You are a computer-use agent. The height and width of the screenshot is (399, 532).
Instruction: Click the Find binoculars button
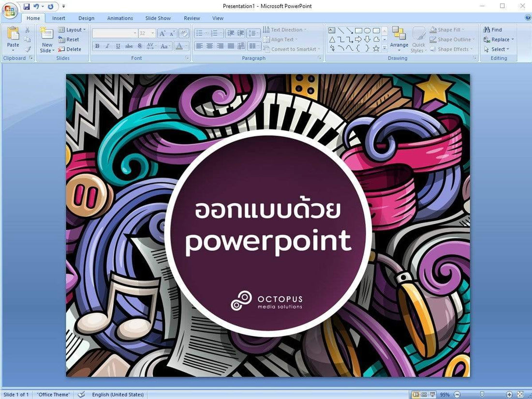(x=493, y=30)
